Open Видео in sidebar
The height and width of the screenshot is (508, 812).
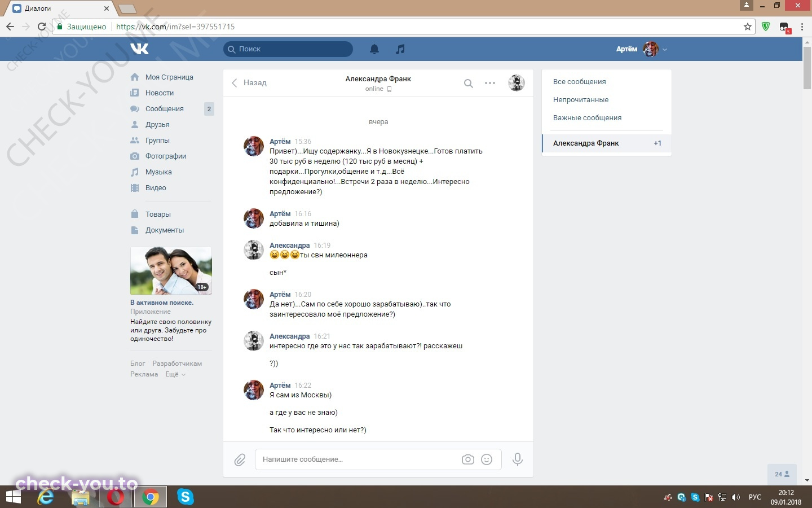pos(156,188)
